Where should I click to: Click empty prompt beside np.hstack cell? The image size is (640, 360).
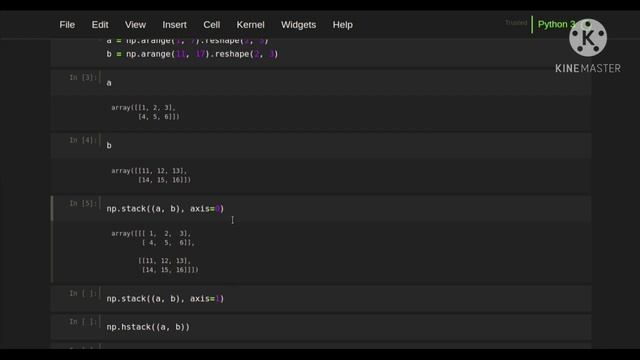click(x=83, y=322)
